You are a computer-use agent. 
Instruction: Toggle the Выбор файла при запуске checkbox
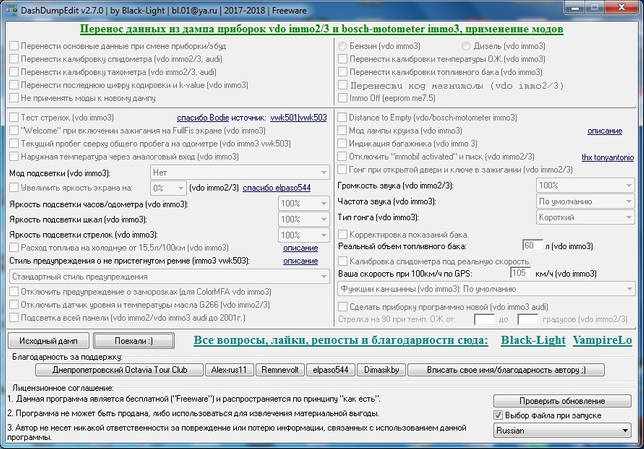(498, 415)
